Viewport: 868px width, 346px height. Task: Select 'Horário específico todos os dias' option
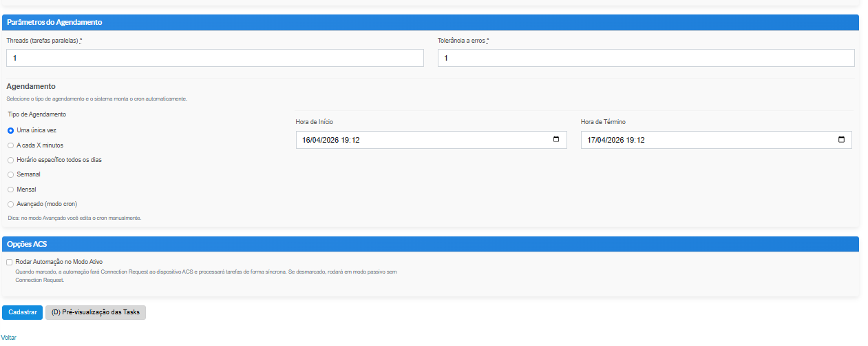(10, 160)
